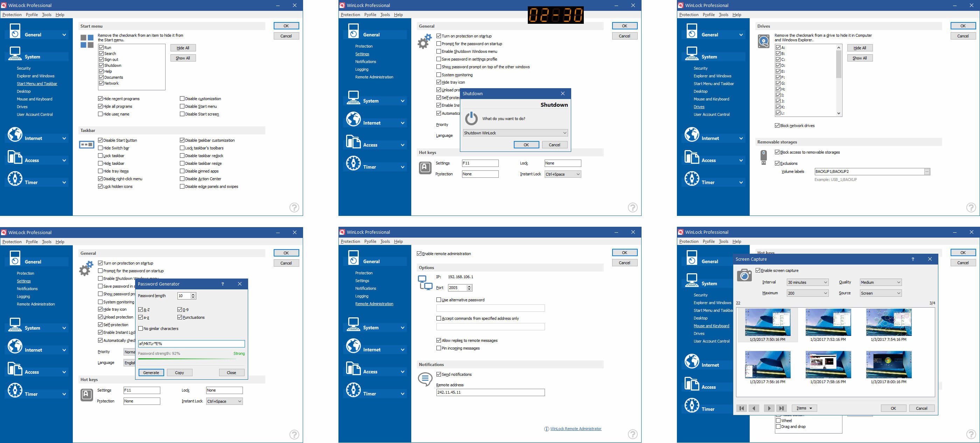The image size is (980, 443).
Task: Open the Quality Medium dropdown
Action: [880, 282]
